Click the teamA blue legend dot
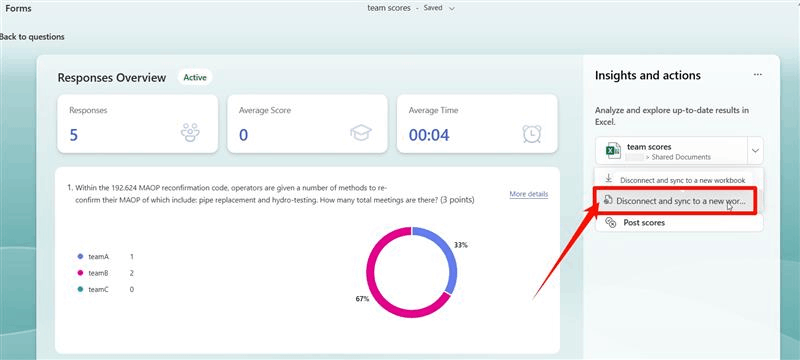This screenshot has width=800, height=360. [80, 256]
